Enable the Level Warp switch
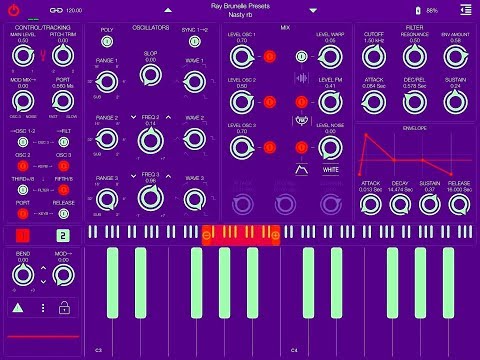Screen dimensions: 480x360 click(301, 57)
